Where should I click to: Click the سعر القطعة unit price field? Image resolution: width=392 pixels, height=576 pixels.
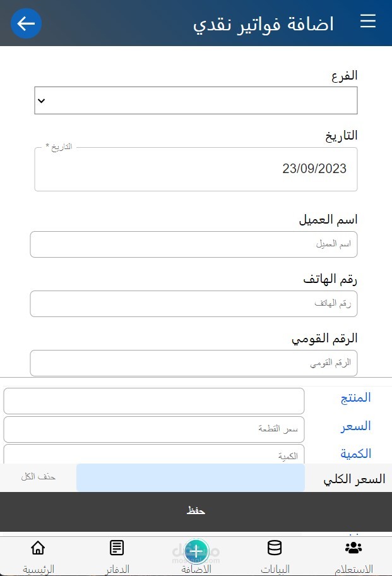tap(154, 429)
